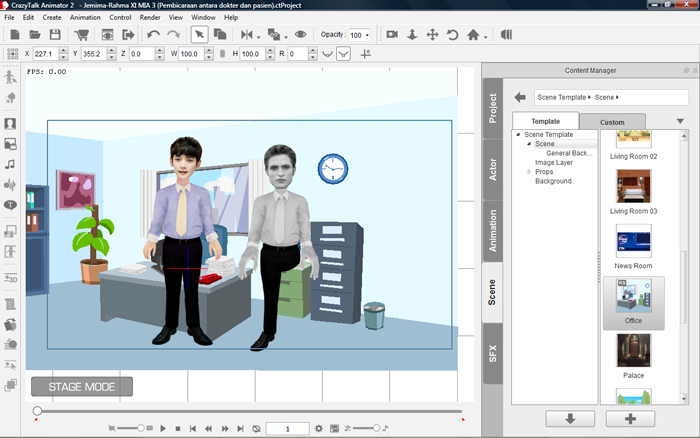Viewport: 700px width, 438px height.
Task: Toggle the STAGE MODE button
Action: tap(81, 387)
